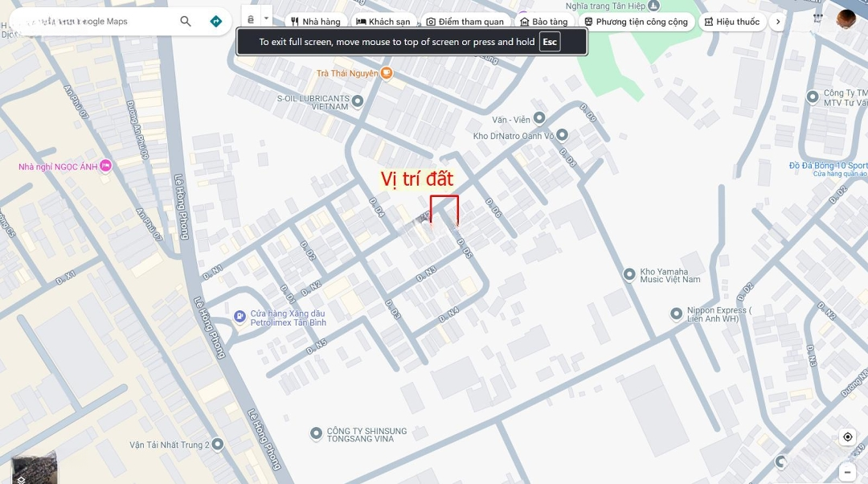Show more categories with the right chevron
Screen dimensions: 868x484
pos(778,22)
